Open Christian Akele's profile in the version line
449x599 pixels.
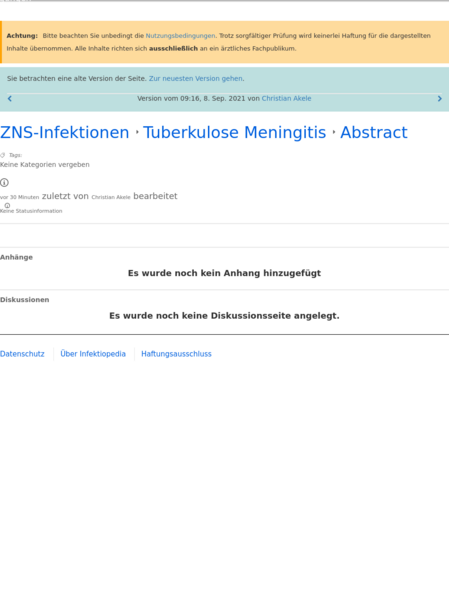[x=286, y=99]
